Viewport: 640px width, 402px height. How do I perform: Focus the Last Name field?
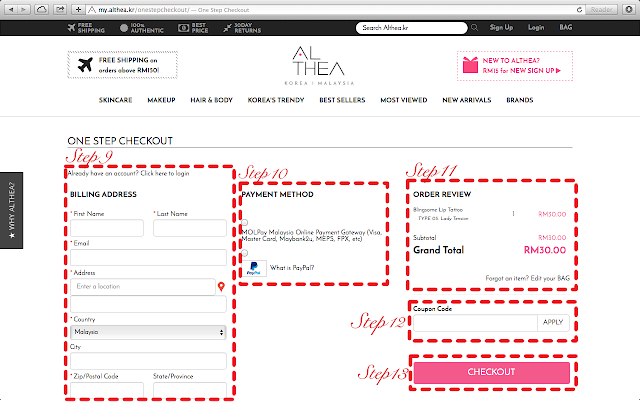190,228
